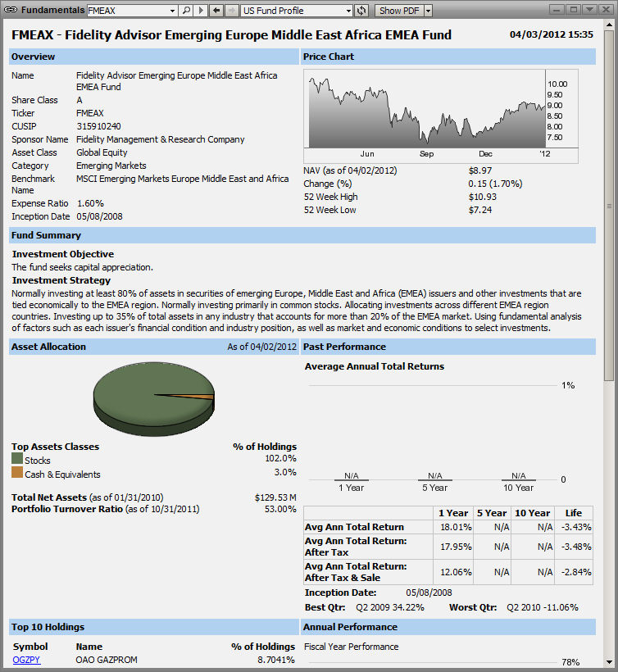The width and height of the screenshot is (618, 672).
Task: Click the Show PDF button
Action: 399,11
